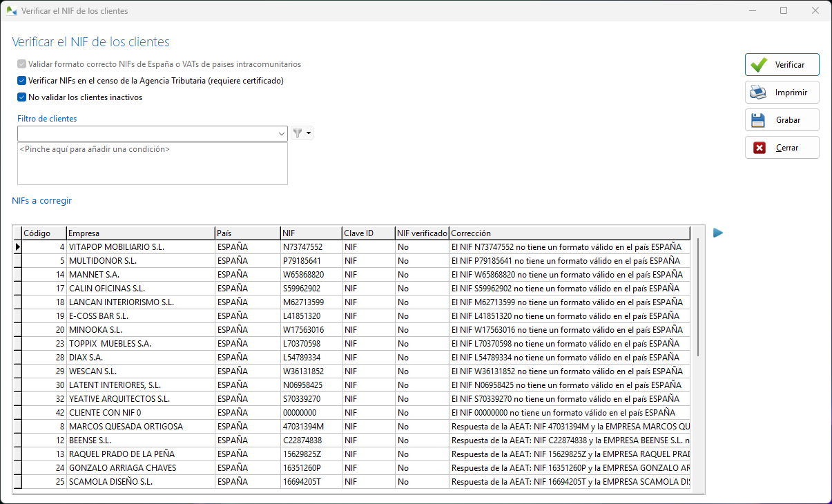The height and width of the screenshot is (504, 832).
Task: Click the application icon in the title bar
Action: (x=11, y=10)
